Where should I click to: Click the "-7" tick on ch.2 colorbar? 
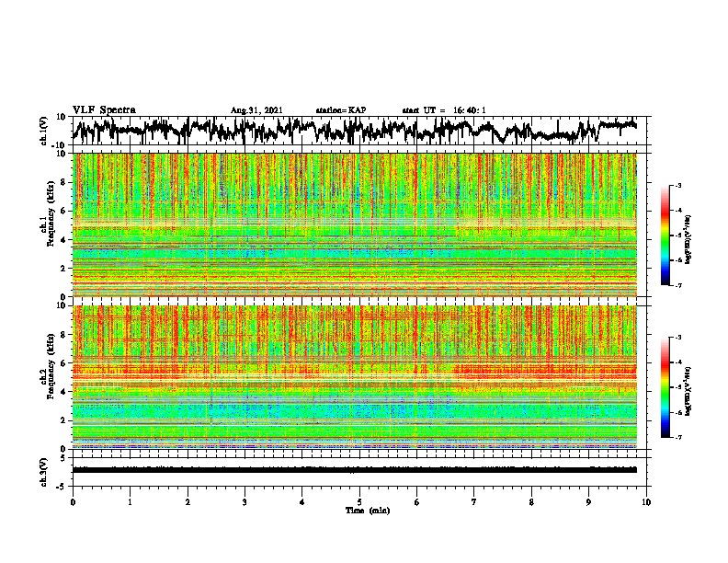click(x=677, y=437)
